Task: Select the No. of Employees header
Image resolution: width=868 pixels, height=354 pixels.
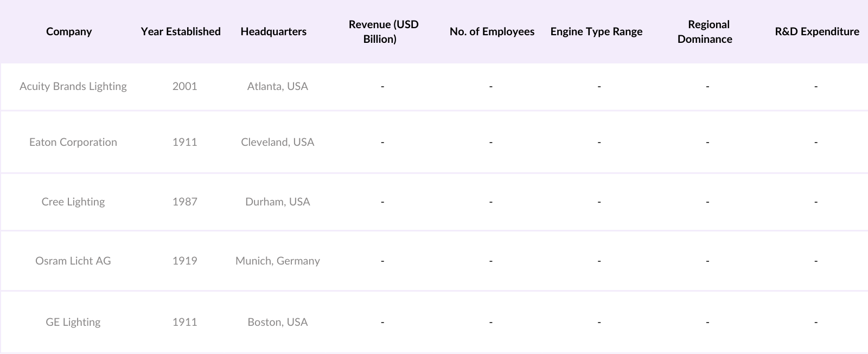Action: click(492, 31)
